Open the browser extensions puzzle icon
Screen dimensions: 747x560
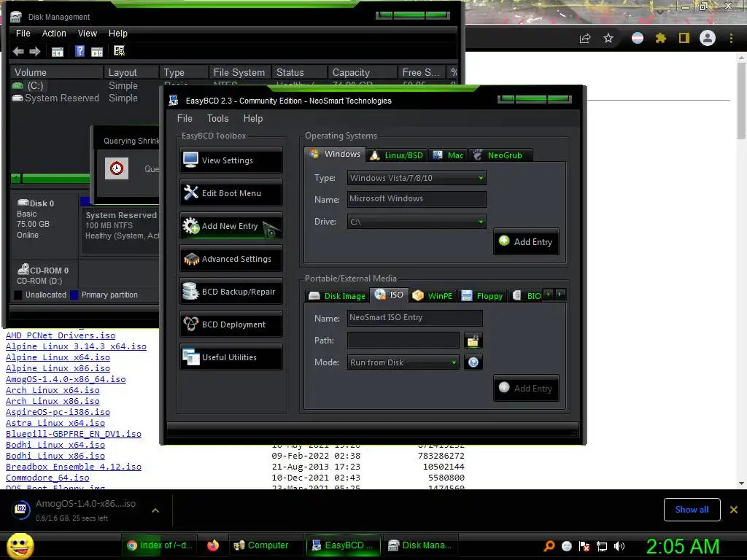pyautogui.click(x=660, y=38)
